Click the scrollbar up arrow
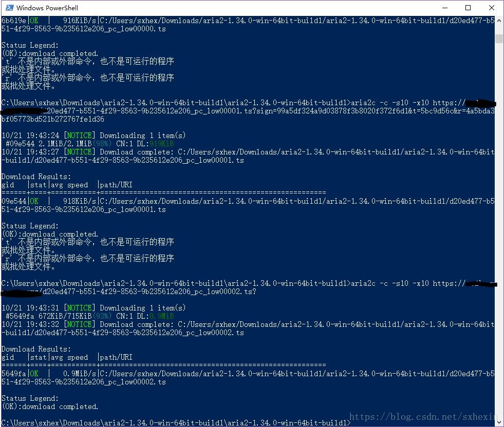This screenshot has width=504, height=427. (x=499, y=21)
